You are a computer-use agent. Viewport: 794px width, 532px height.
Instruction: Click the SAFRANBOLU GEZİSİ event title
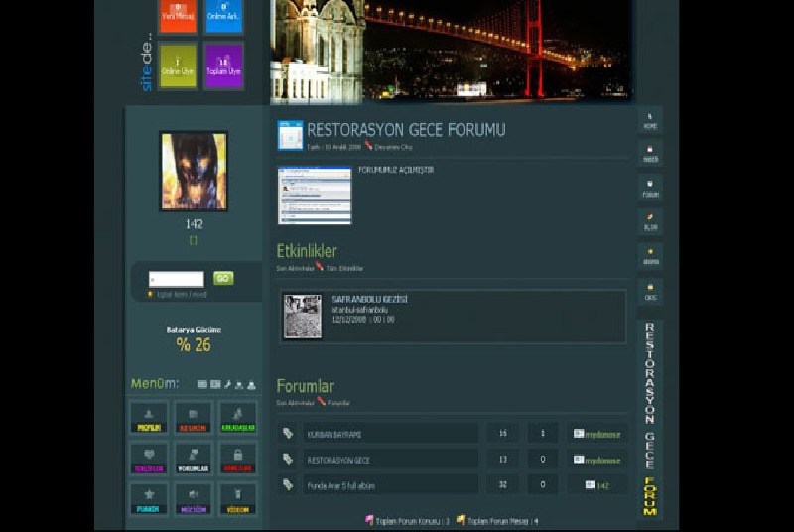(x=369, y=299)
